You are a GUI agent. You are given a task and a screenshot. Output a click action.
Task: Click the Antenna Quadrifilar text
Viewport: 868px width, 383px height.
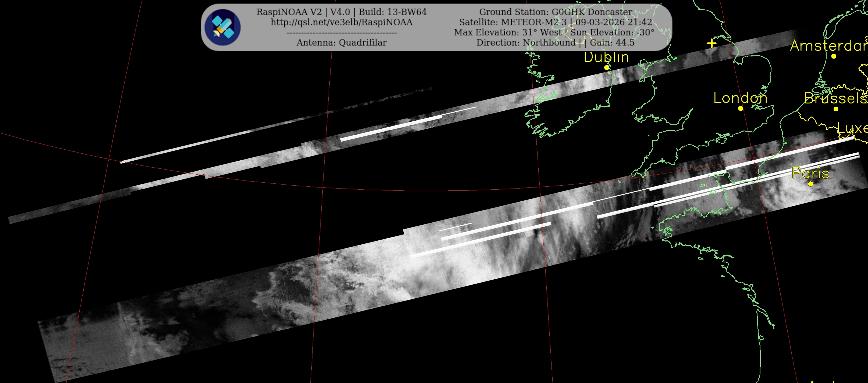pos(341,43)
